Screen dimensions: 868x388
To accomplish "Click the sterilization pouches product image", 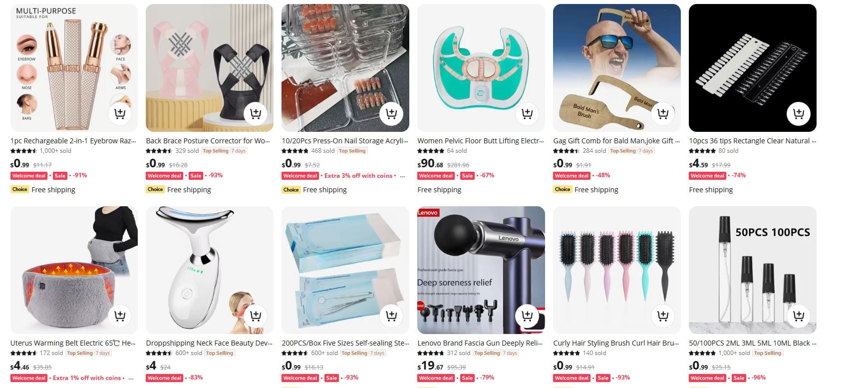I will pos(345,270).
